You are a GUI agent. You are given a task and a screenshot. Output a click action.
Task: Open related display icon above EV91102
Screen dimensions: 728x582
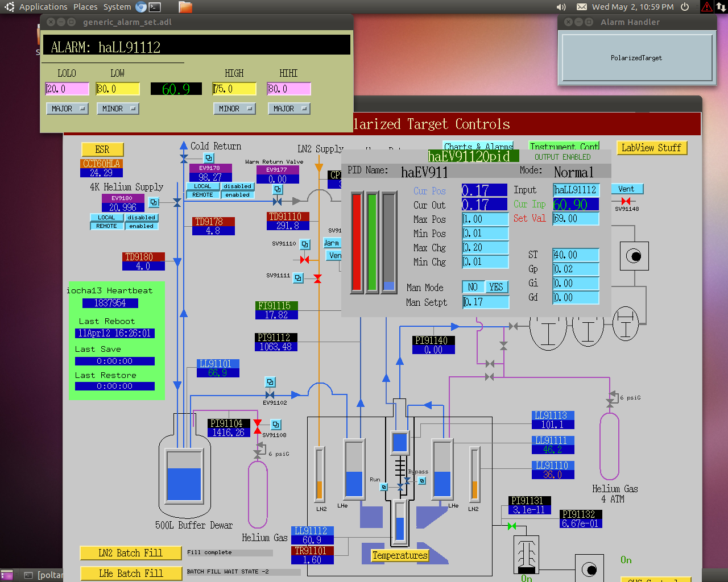coord(270,382)
